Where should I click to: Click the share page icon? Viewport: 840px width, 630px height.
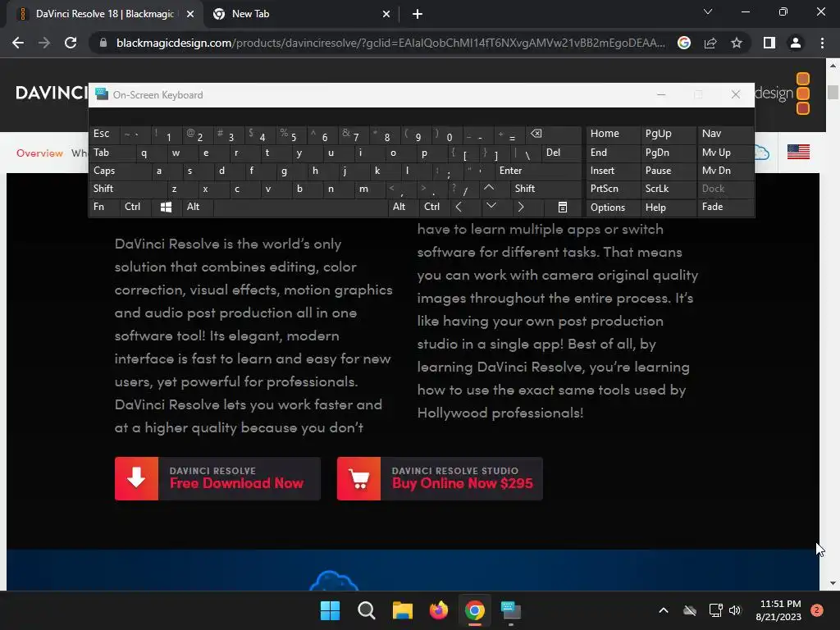point(710,43)
